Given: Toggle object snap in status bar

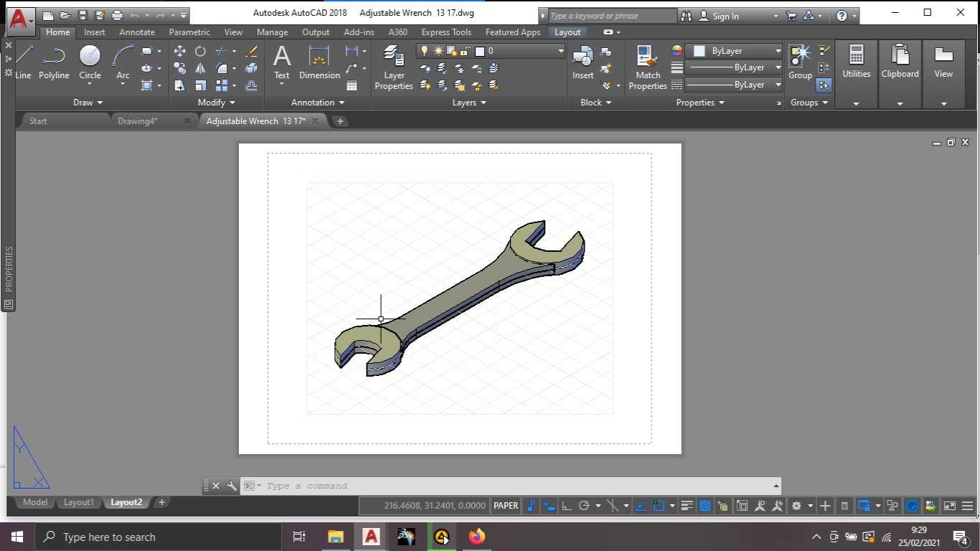Looking at the screenshot, I should [x=659, y=506].
